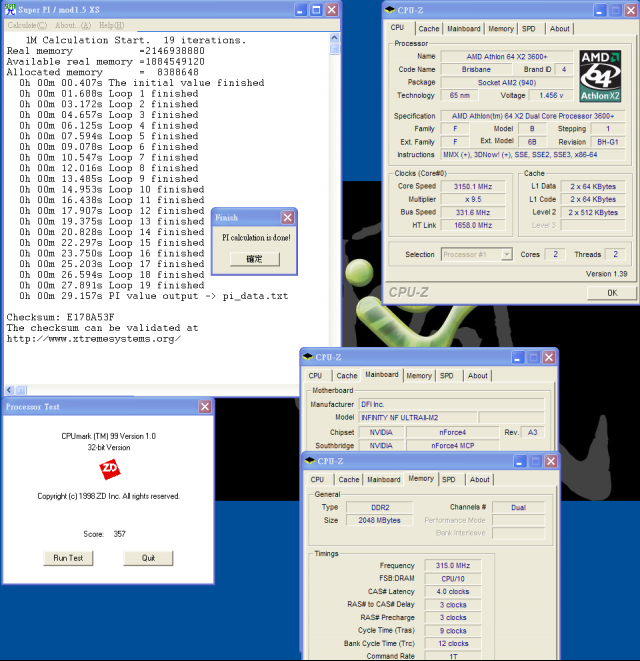Viewport: 640px width, 661px height.
Task: Click the Cores count field
Action: click(555, 254)
